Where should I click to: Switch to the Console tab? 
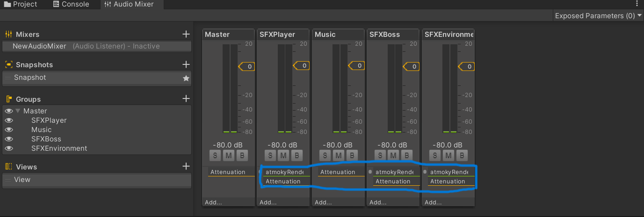coord(72,4)
